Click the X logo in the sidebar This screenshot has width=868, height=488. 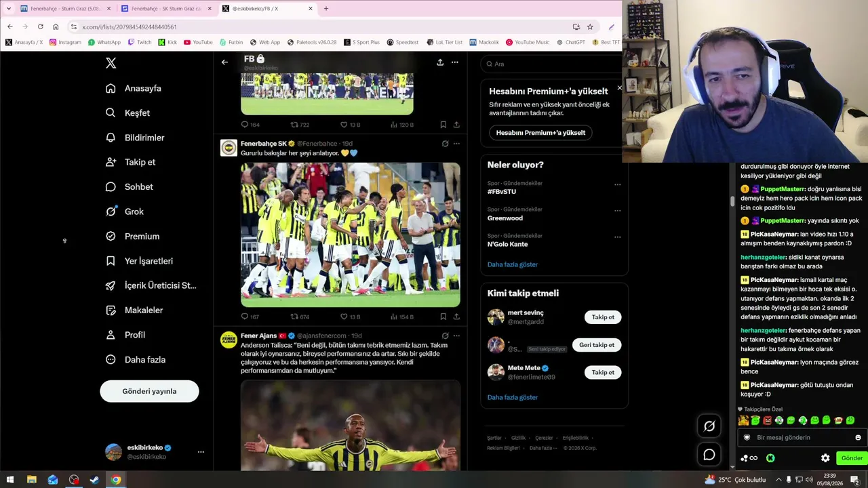[x=111, y=63]
